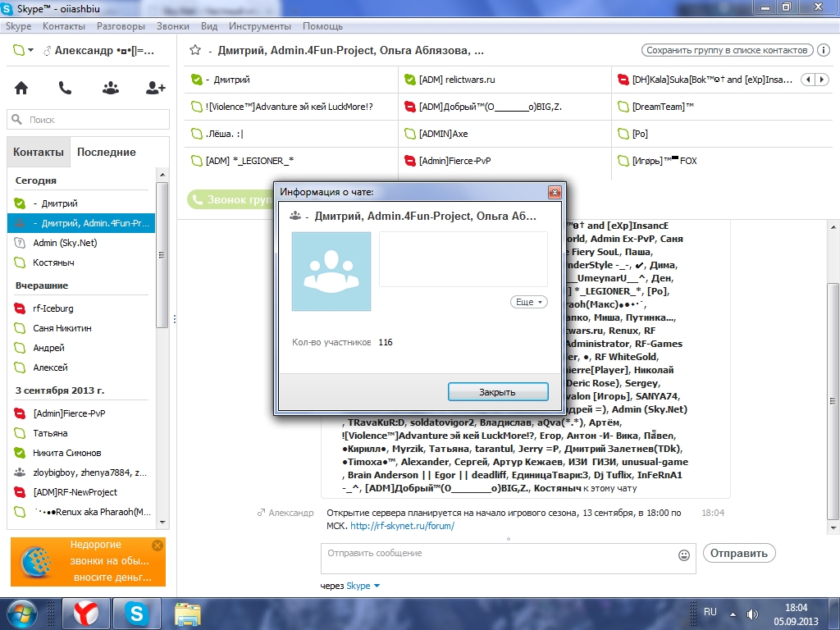Image resolution: width=840 pixels, height=630 pixels.
Task: Open the [ADM]RF-NewProject conversation
Action: pos(81,492)
